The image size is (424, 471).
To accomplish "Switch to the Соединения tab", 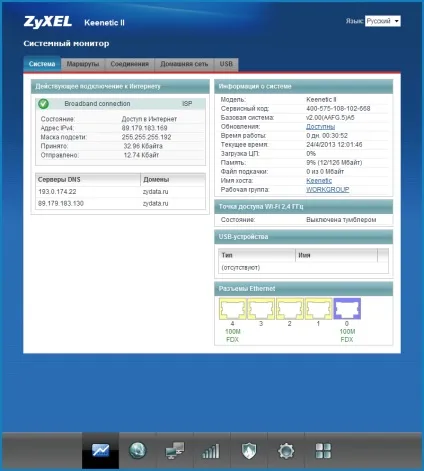I will 130,64.
